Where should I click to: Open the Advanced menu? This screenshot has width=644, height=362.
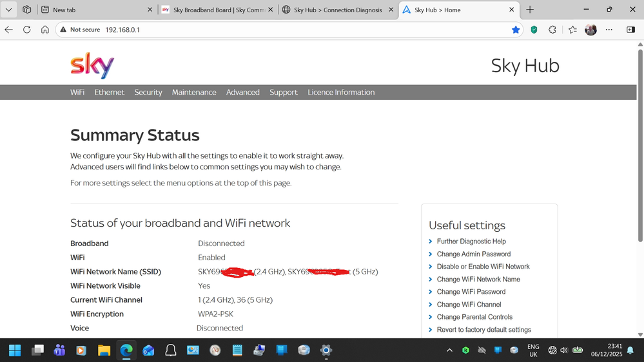[x=243, y=92]
